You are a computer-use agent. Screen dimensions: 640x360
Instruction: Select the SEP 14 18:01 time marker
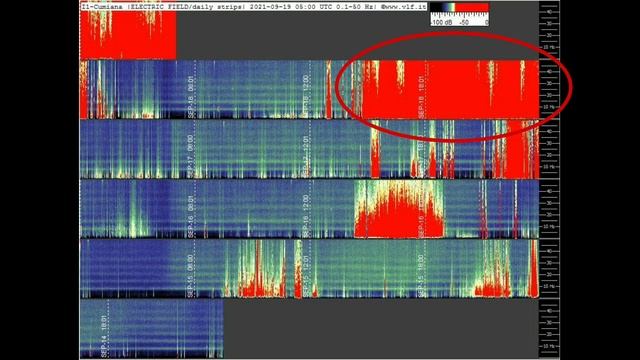(x=104, y=336)
